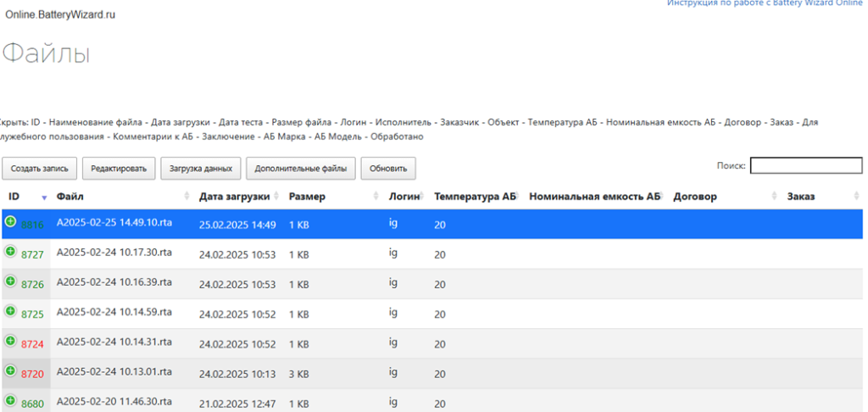Expand record 8724 using plus icon
Viewport: 868px width, 412px height.
[10, 341]
